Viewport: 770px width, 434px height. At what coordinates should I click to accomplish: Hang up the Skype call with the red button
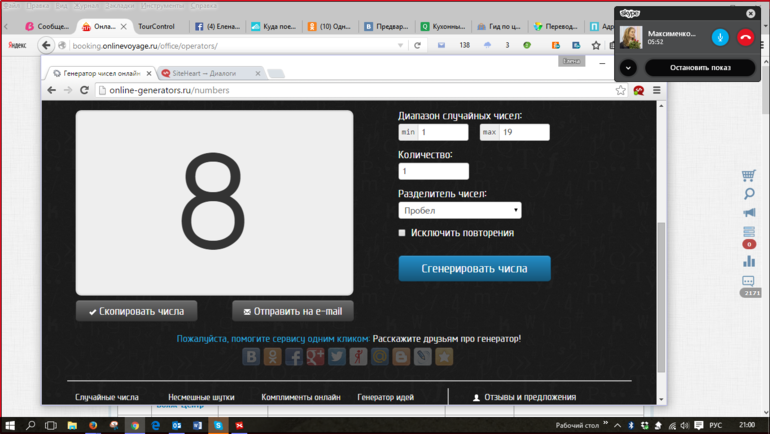[745, 37]
